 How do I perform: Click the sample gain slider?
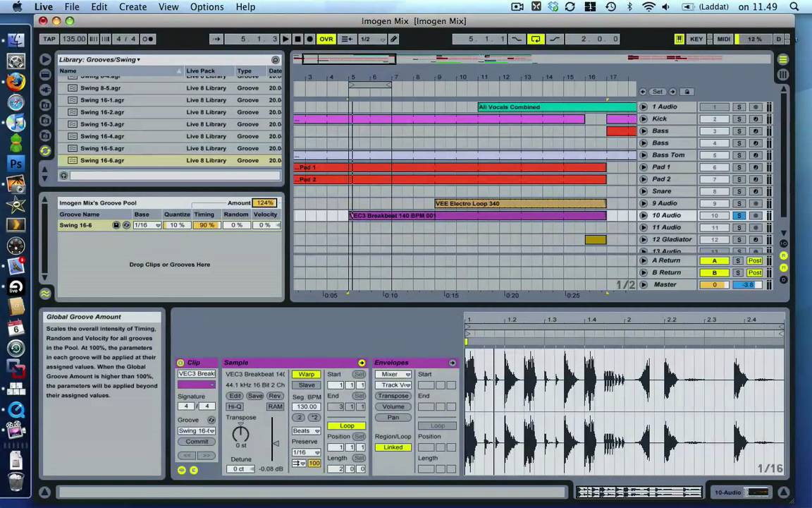tap(274, 440)
